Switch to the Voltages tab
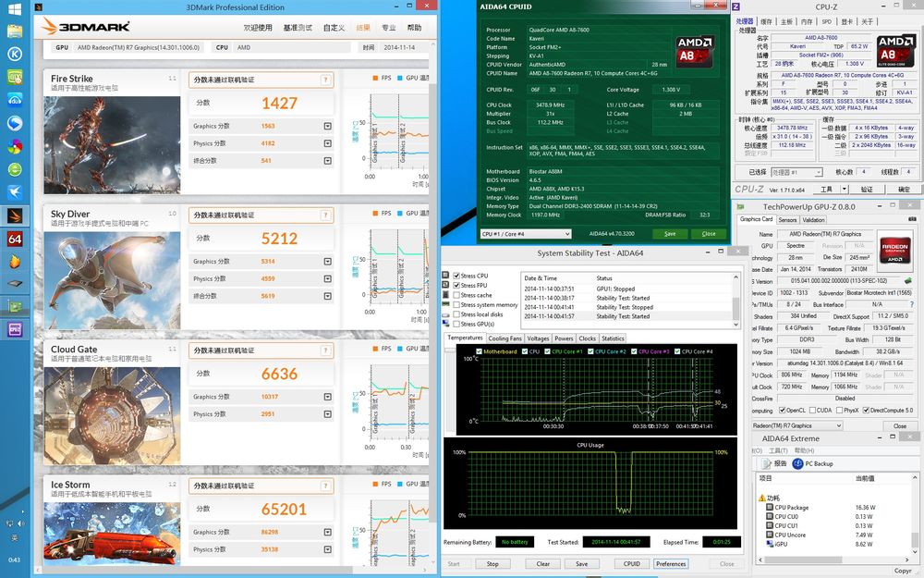Screen dimensions: 924x578 pyautogui.click(x=538, y=338)
